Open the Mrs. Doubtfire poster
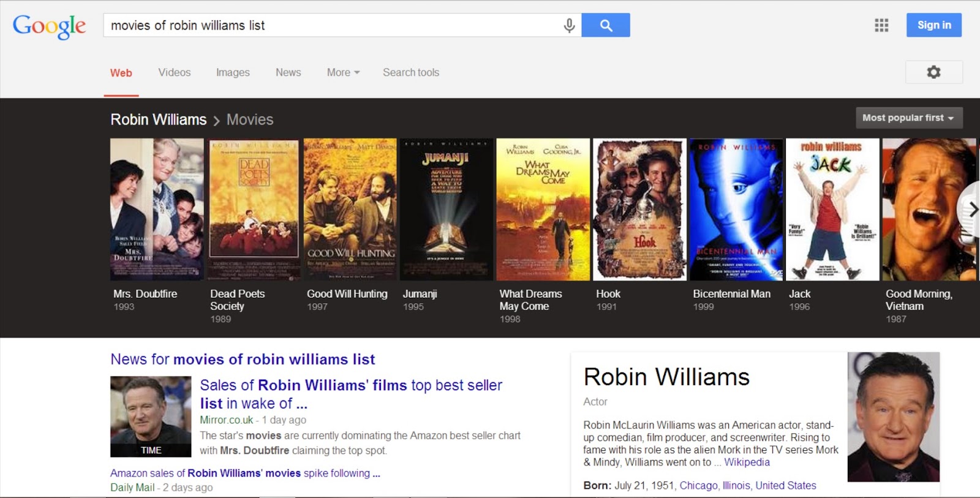The width and height of the screenshot is (980, 498). click(157, 209)
